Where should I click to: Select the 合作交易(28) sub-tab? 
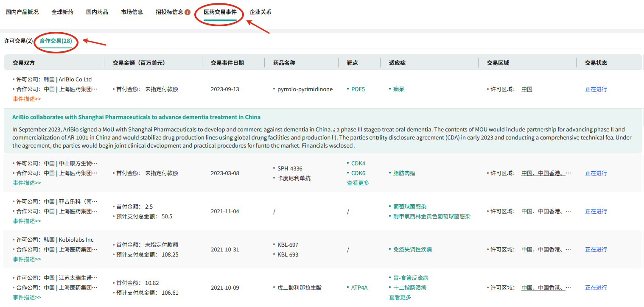point(56,41)
